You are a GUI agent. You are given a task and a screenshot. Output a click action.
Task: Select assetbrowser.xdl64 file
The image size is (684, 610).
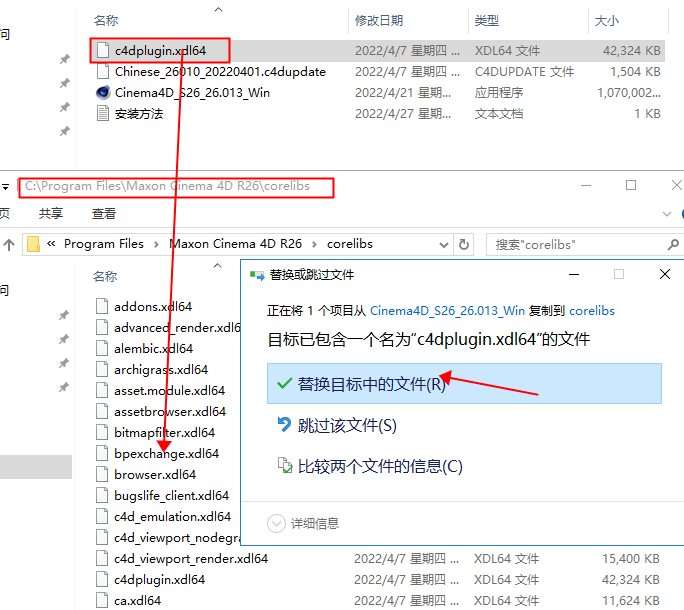point(170,411)
